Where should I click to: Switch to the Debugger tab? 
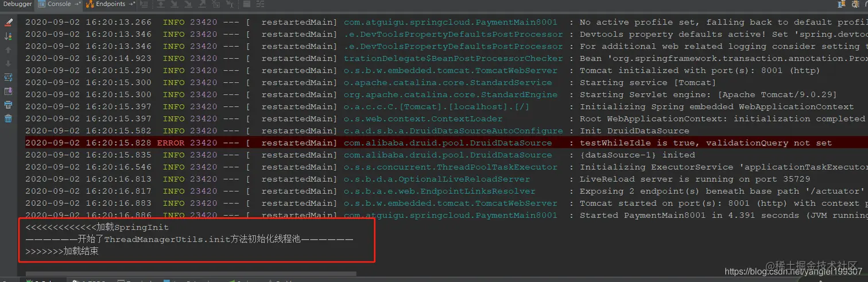tap(18, 4)
